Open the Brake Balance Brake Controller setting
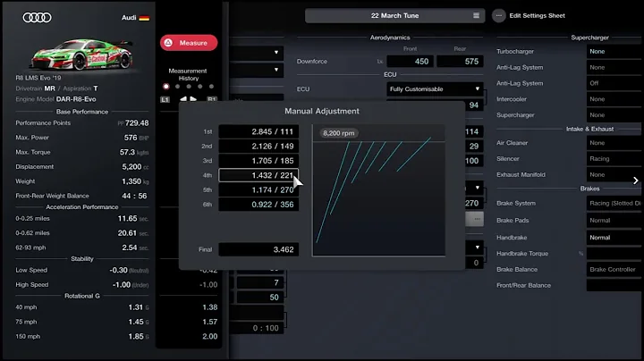This screenshot has height=361, width=644. [614, 270]
